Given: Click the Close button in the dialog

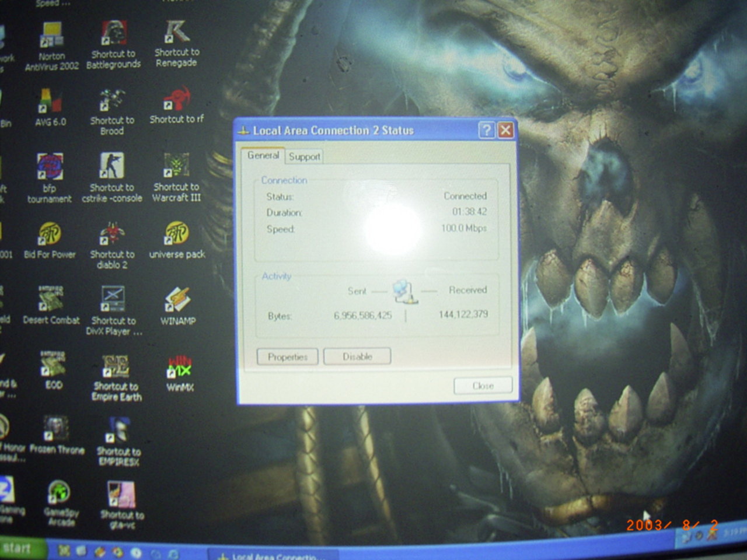Looking at the screenshot, I should pos(483,386).
